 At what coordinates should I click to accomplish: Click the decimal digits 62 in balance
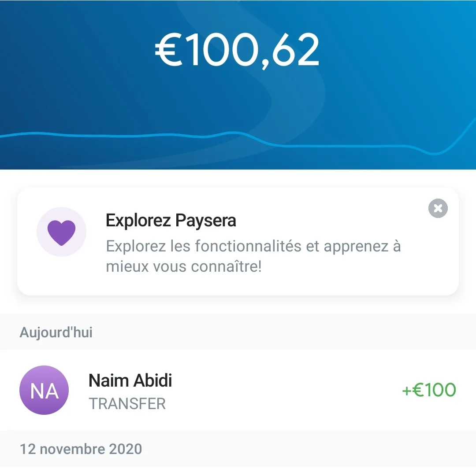coord(295,50)
